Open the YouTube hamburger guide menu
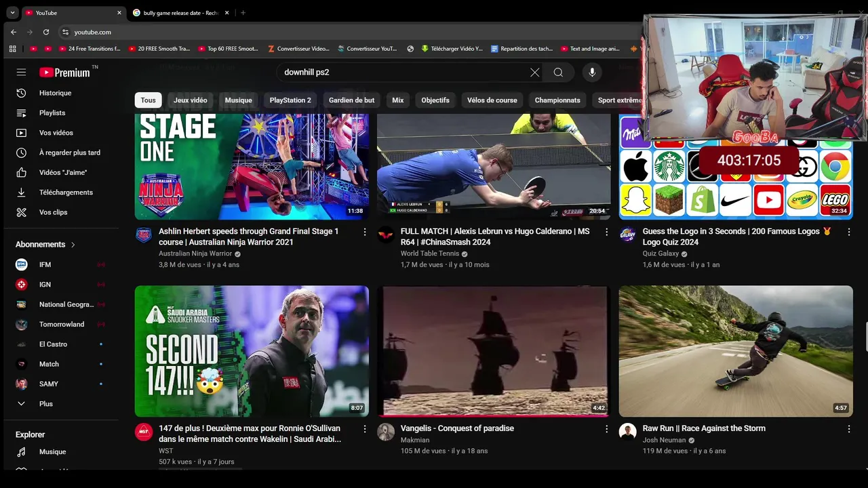868x488 pixels. tap(21, 72)
